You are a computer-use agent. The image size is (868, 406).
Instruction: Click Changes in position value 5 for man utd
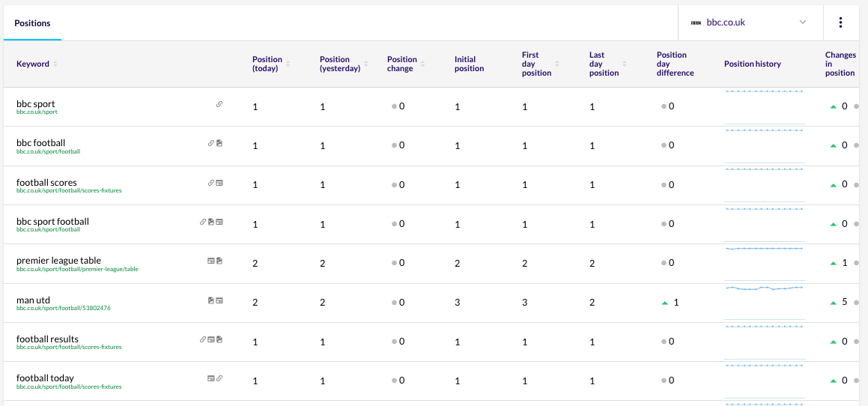point(844,303)
